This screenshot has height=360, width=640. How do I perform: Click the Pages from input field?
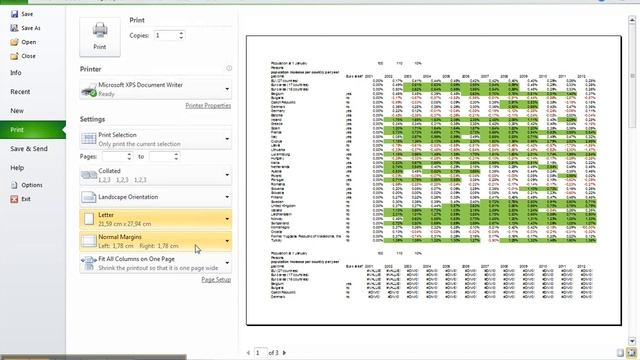coord(114,156)
